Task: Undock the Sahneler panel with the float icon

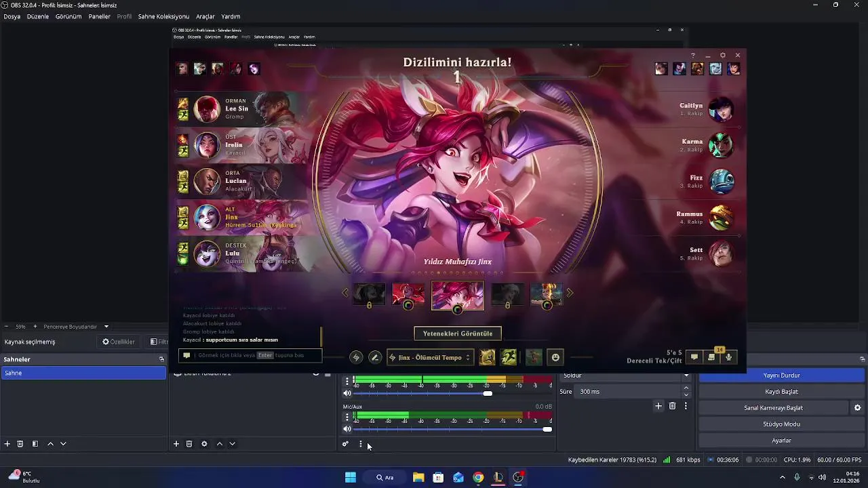Action: tap(161, 359)
